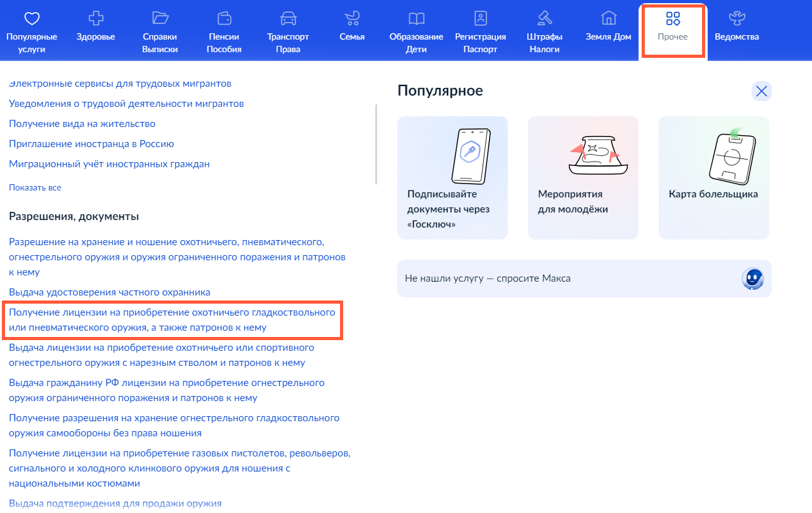
Task: Open Миграционный учёт иностранных граждан link
Action: (109, 163)
